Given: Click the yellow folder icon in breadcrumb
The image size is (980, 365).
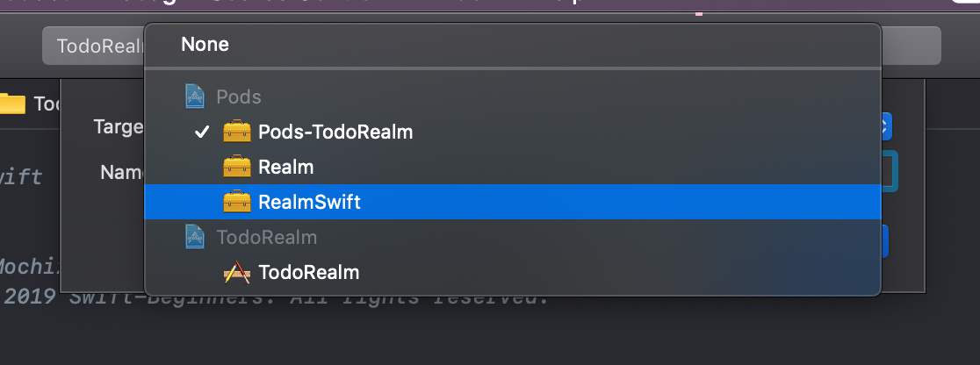Looking at the screenshot, I should click(12, 104).
